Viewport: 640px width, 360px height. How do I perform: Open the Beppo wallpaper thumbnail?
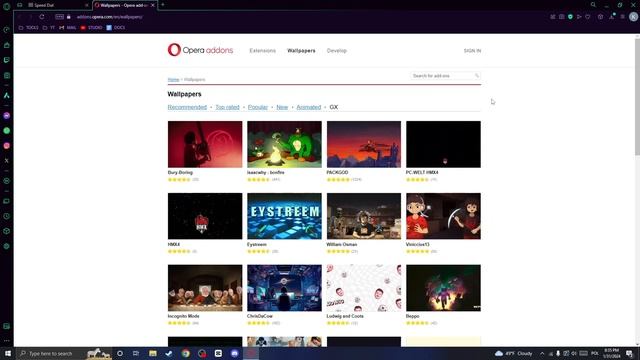pyautogui.click(x=443, y=288)
